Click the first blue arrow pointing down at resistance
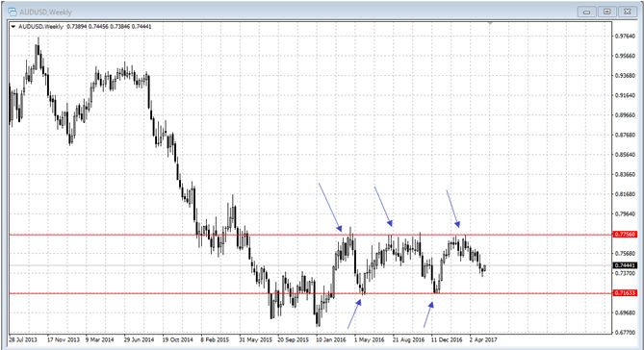644x350 pixels. [x=330, y=207]
